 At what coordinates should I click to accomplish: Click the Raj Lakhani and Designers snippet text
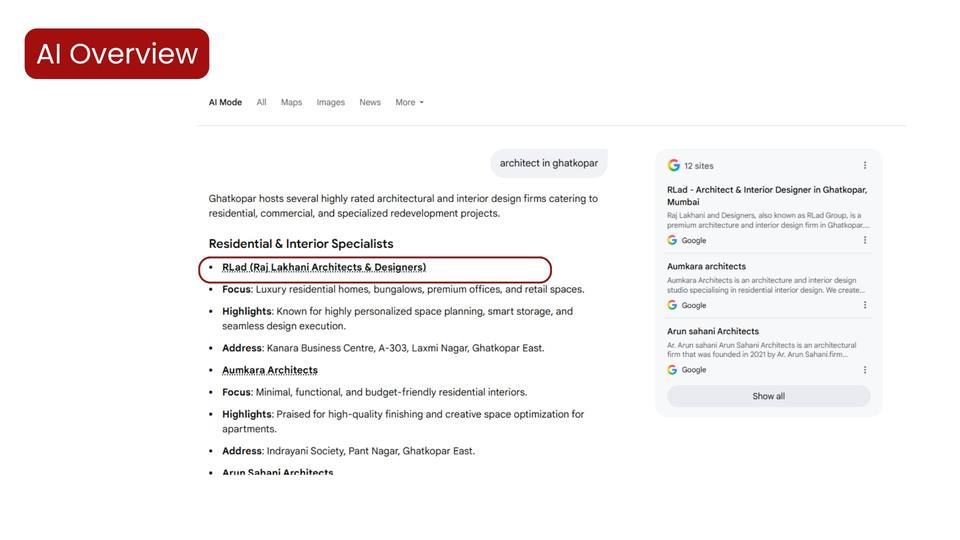pos(768,220)
